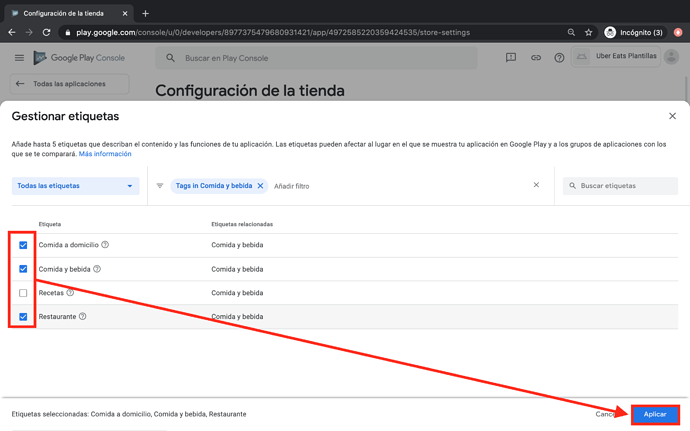Uncheck the Comida a domicilio checkbox
This screenshot has height=431, width=690.
[23, 245]
